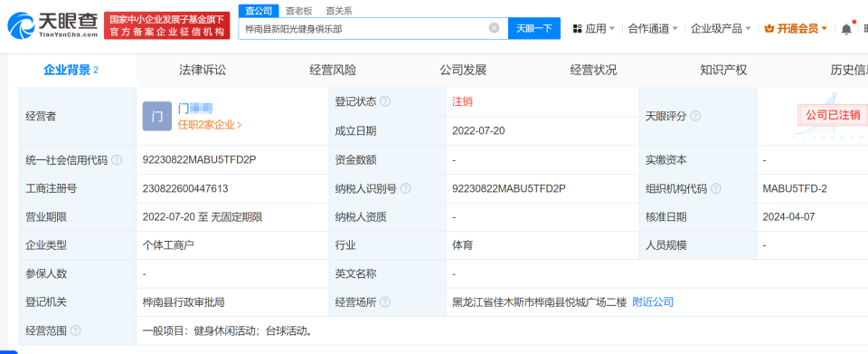Click the TianYanCha logo
The width and height of the screenshot is (868, 354).
coord(53,25)
